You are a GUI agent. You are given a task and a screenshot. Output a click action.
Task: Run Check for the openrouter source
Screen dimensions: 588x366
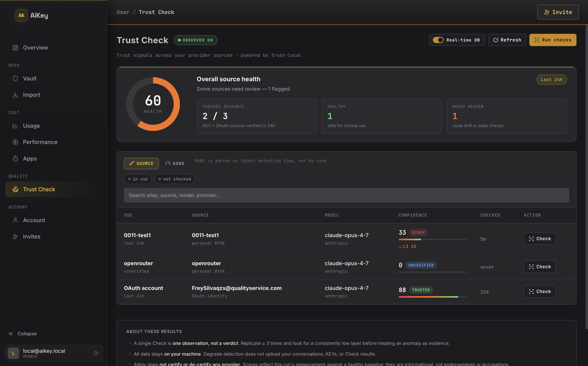540,267
